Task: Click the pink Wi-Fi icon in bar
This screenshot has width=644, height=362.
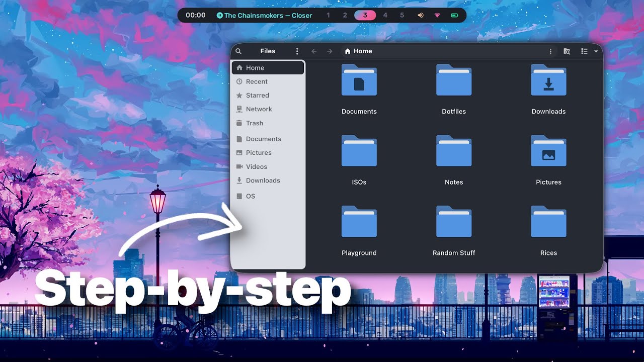Action: point(437,16)
